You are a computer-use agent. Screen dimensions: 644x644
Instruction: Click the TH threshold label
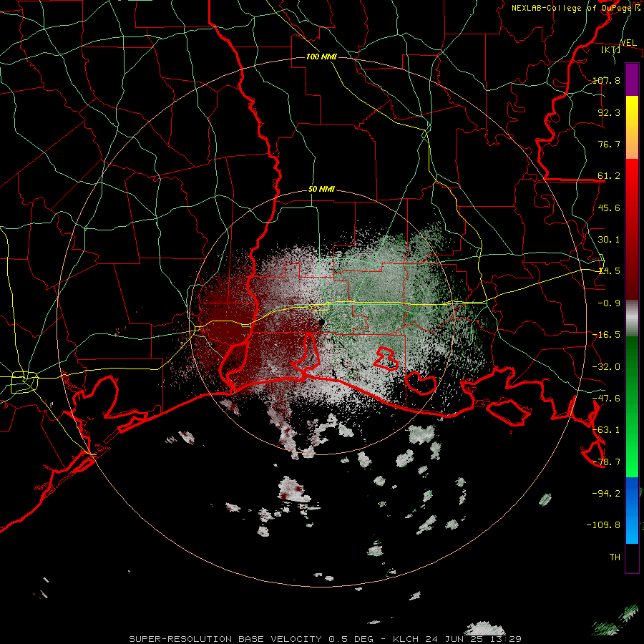pos(615,557)
